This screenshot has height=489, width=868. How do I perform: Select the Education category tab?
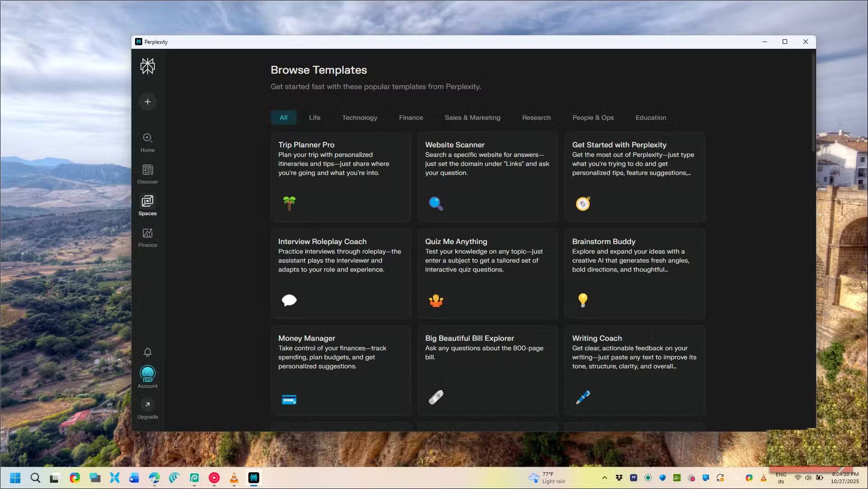pos(650,118)
